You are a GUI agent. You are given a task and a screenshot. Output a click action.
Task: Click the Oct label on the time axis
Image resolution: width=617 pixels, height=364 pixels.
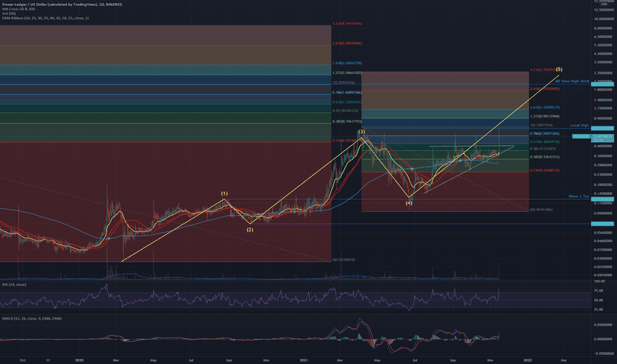pos(23,360)
